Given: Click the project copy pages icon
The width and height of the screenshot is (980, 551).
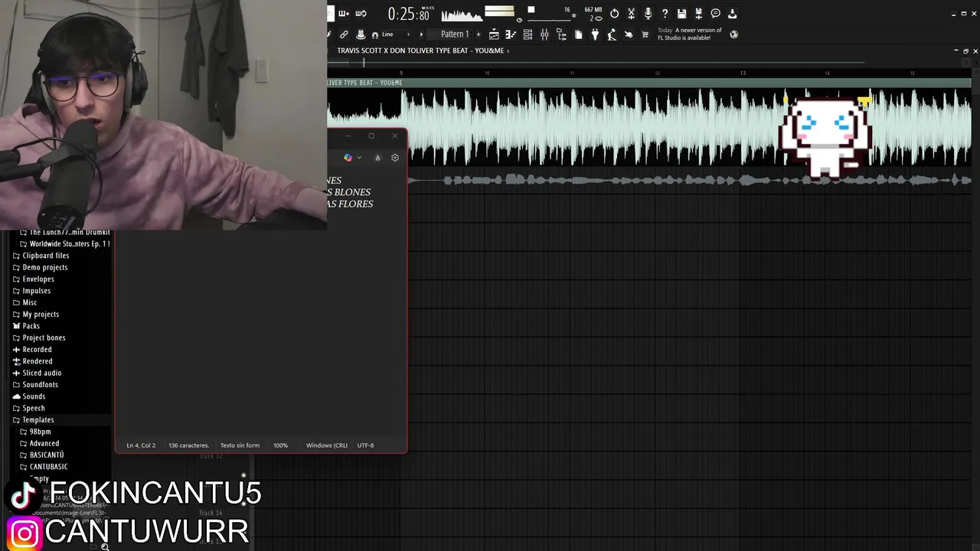Looking at the screenshot, I should [x=578, y=34].
